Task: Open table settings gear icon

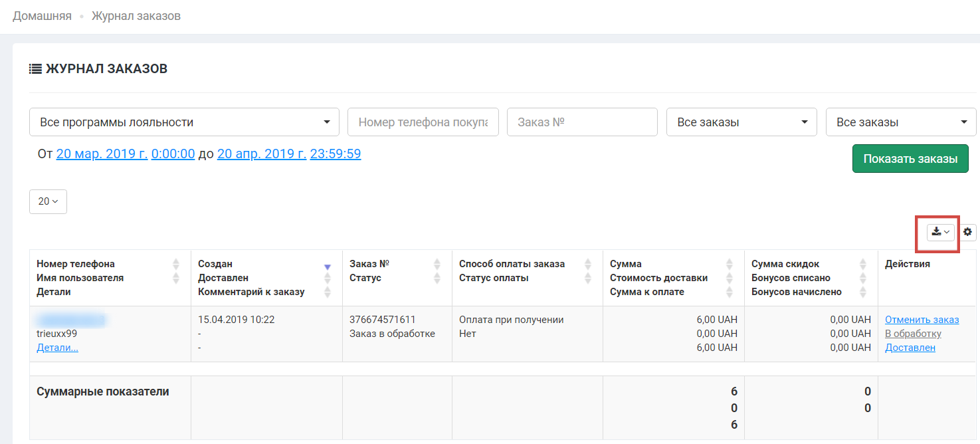Action: click(x=967, y=232)
